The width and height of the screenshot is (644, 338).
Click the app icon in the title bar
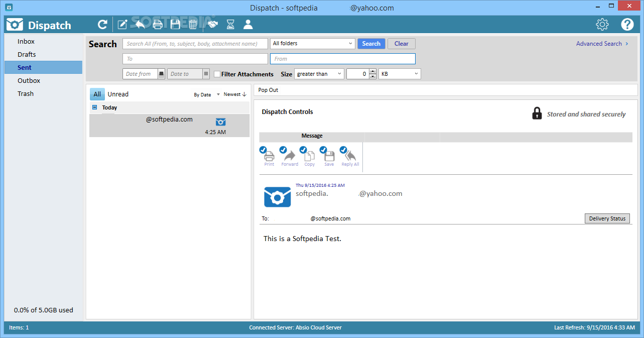9,8
